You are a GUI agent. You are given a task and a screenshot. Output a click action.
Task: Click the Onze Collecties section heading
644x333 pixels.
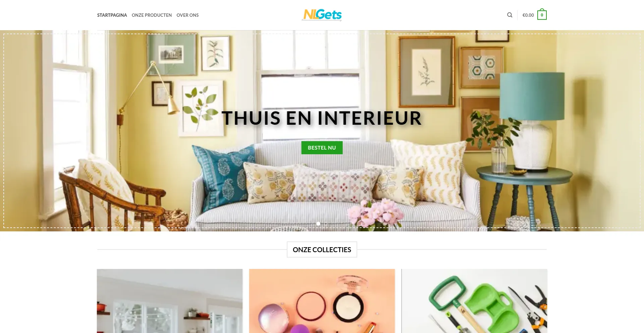click(322, 249)
